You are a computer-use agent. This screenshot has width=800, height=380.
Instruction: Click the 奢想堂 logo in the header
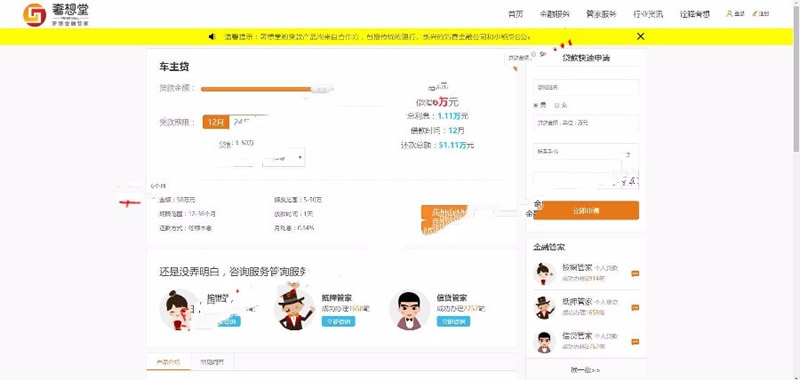[x=56, y=14]
